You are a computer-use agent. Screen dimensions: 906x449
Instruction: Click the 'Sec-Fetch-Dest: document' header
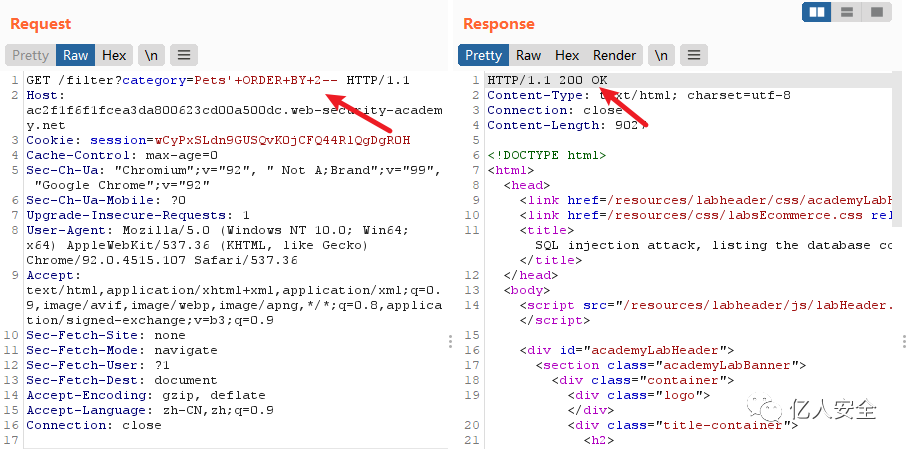click(x=122, y=381)
